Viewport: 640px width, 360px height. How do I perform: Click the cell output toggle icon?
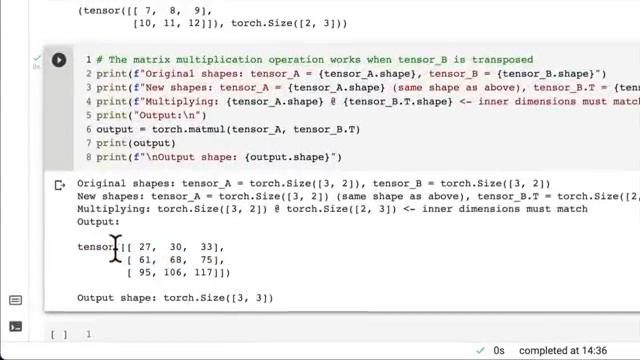click(60, 185)
